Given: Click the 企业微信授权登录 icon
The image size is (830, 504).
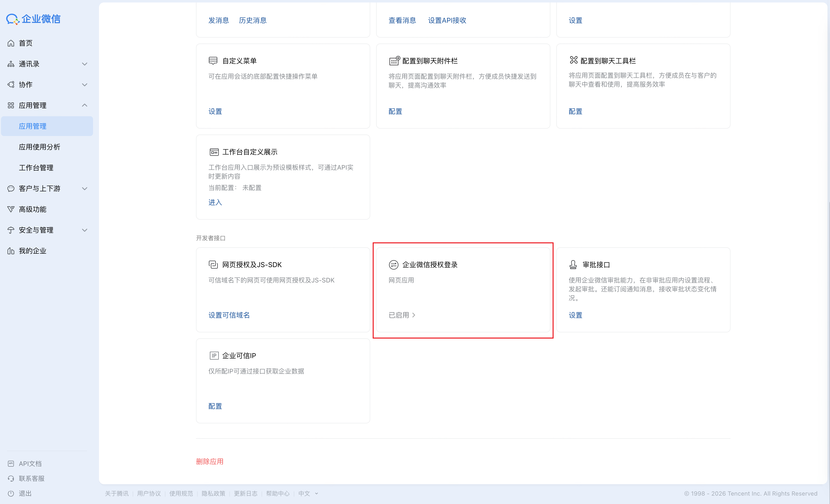Looking at the screenshot, I should 393,265.
